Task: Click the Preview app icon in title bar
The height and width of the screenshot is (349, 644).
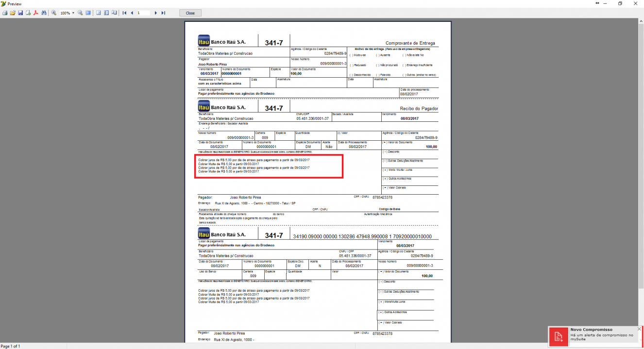Action: click(3, 3)
